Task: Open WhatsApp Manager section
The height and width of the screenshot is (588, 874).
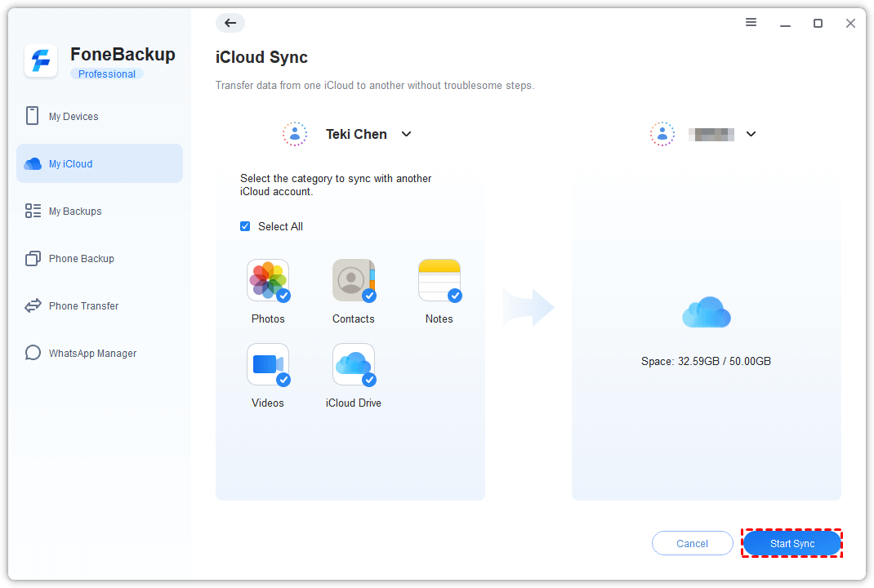Action: pos(100,353)
